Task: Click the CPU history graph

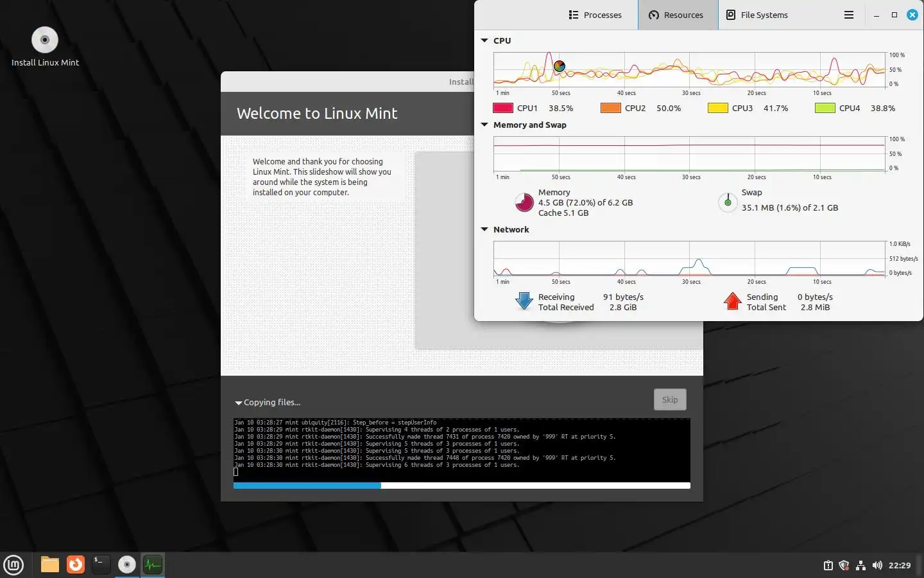Action: tap(690, 69)
